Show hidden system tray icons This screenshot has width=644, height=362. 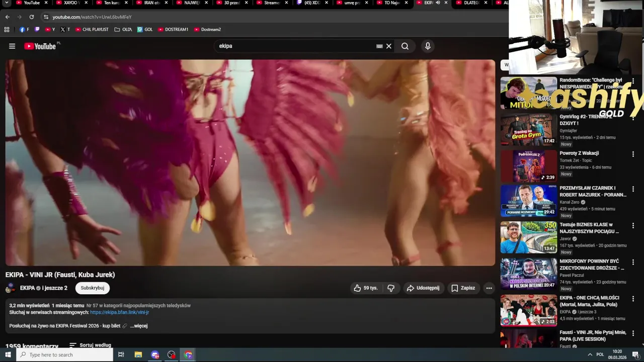[590, 354]
